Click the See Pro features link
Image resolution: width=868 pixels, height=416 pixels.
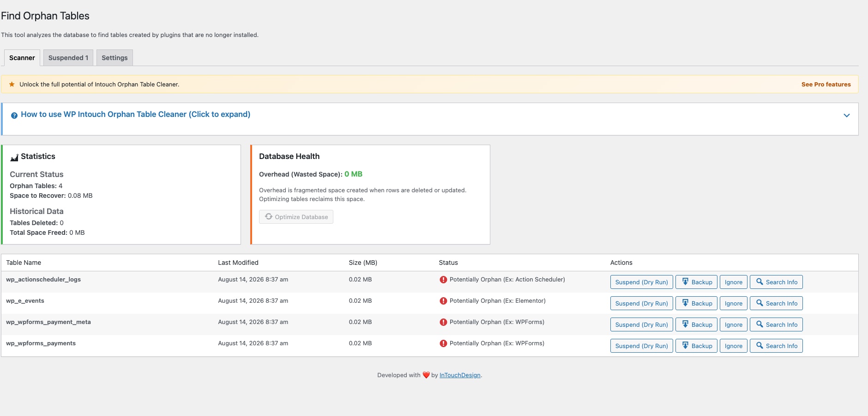coord(826,84)
